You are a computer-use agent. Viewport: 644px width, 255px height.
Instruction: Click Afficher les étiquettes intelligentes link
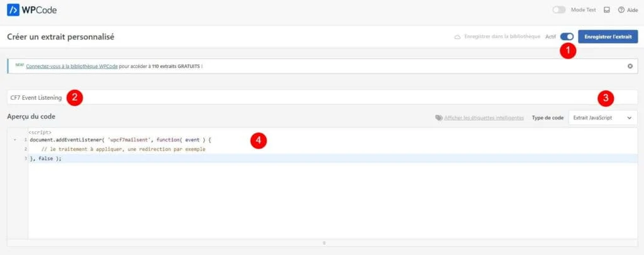pos(484,118)
